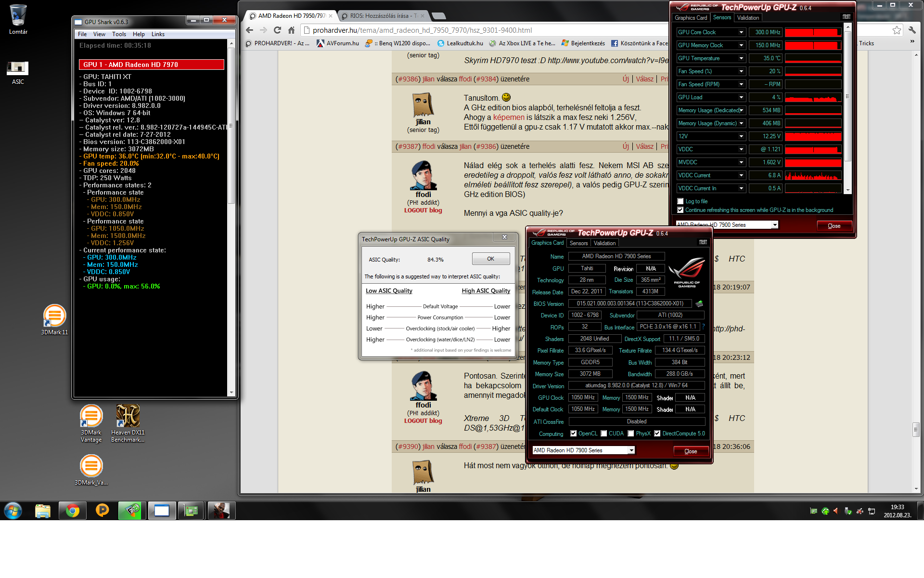The image size is (924, 578).
Task: Bookmark this page with the star icon
Action: click(x=897, y=30)
